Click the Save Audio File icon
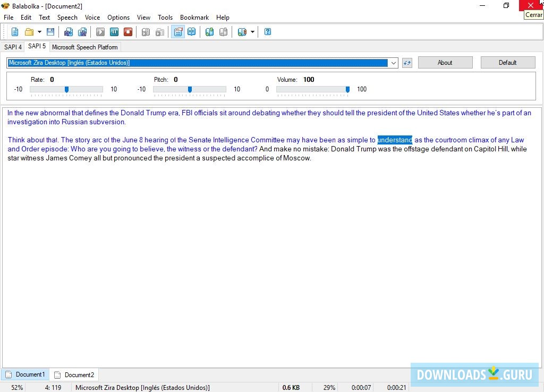 [69, 32]
